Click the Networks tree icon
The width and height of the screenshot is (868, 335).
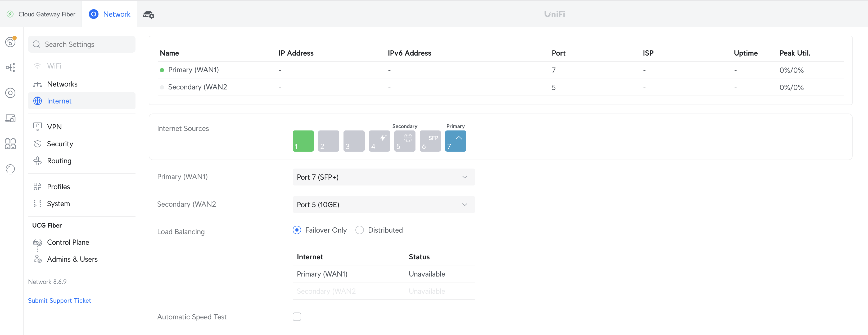[37, 84]
